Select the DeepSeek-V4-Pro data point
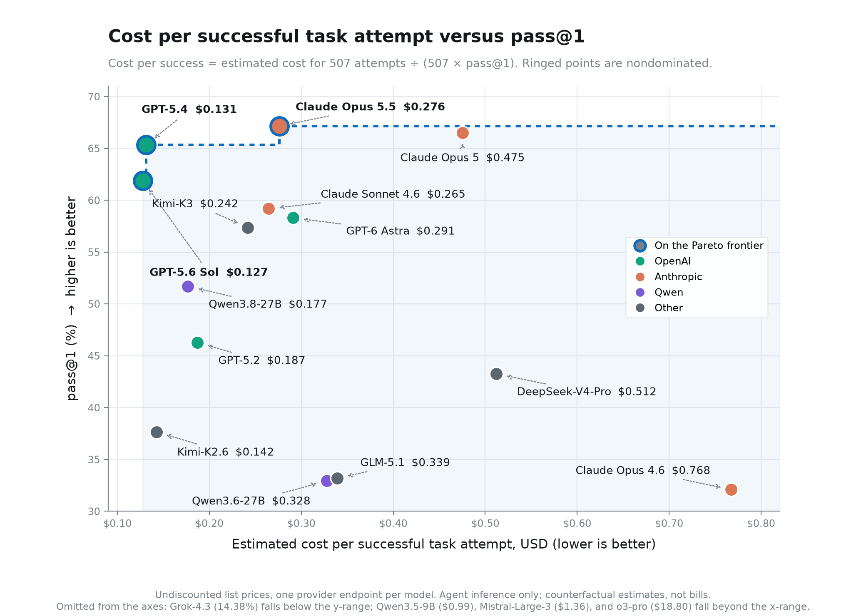 pos(496,374)
